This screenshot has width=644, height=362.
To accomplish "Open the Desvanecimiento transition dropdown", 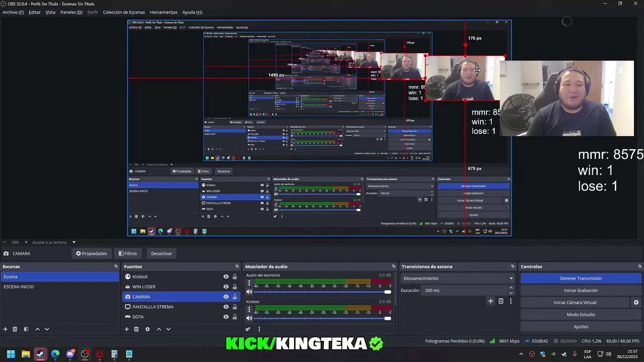I will click(458, 278).
